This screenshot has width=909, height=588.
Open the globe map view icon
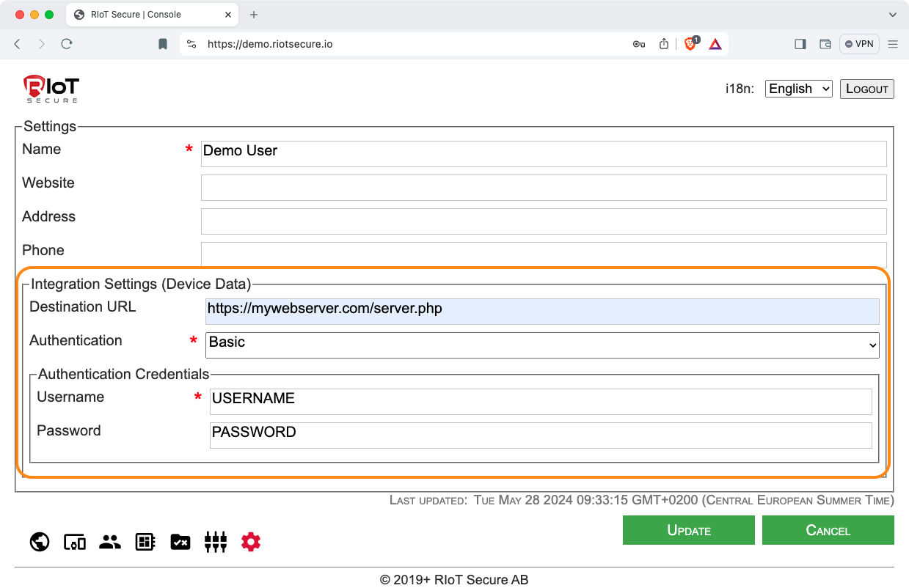(x=40, y=542)
